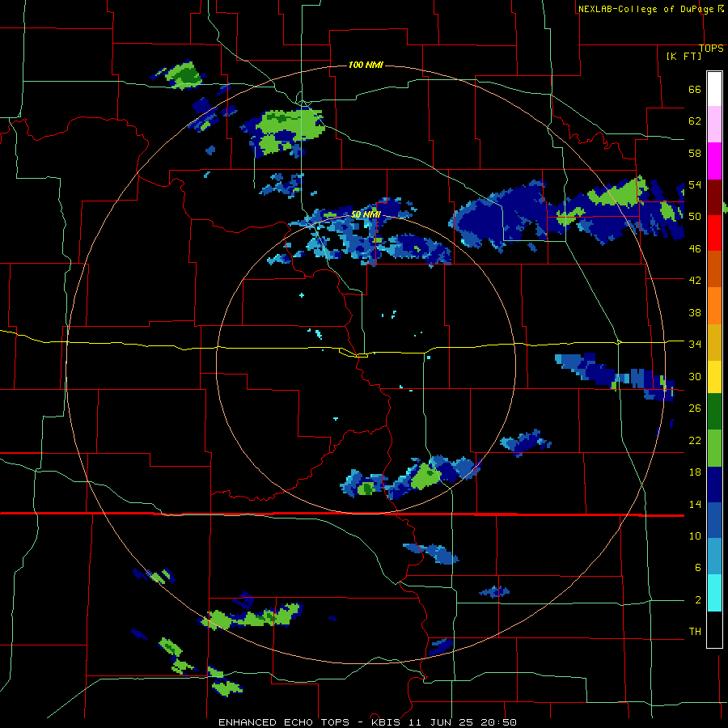Click the '14' legend value

coord(695,504)
